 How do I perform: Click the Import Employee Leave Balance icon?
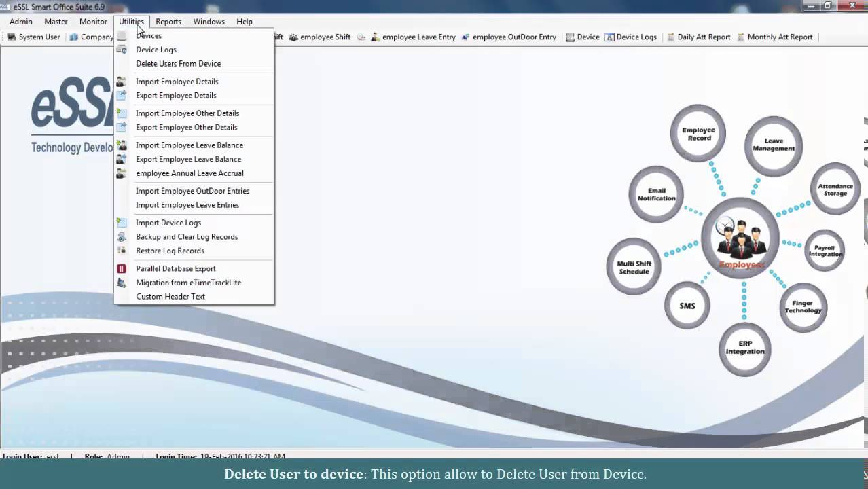(x=122, y=145)
